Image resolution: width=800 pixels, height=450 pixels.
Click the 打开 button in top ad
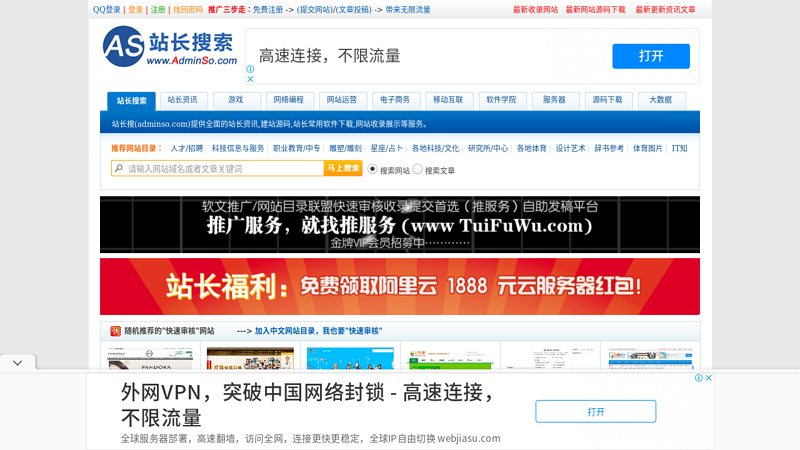tap(651, 56)
